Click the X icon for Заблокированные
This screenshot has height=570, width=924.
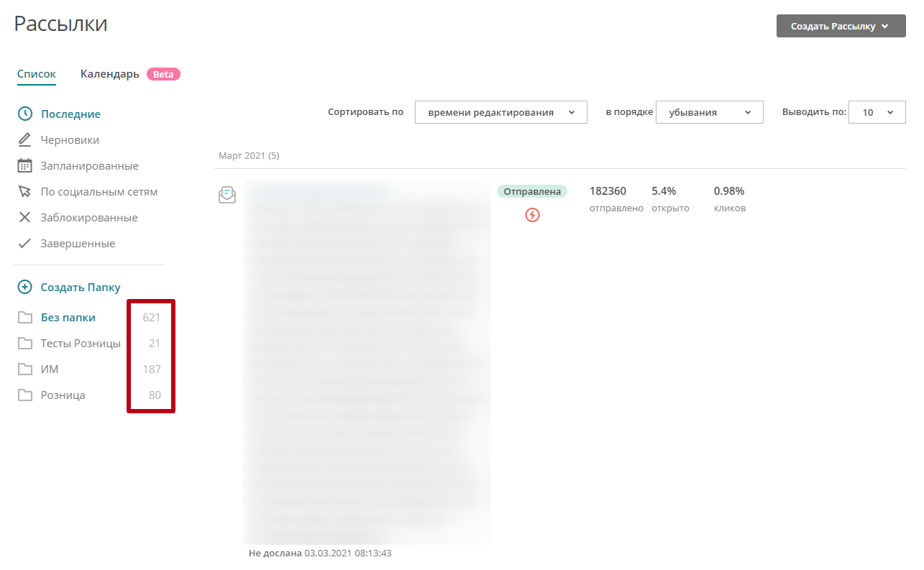click(25, 217)
